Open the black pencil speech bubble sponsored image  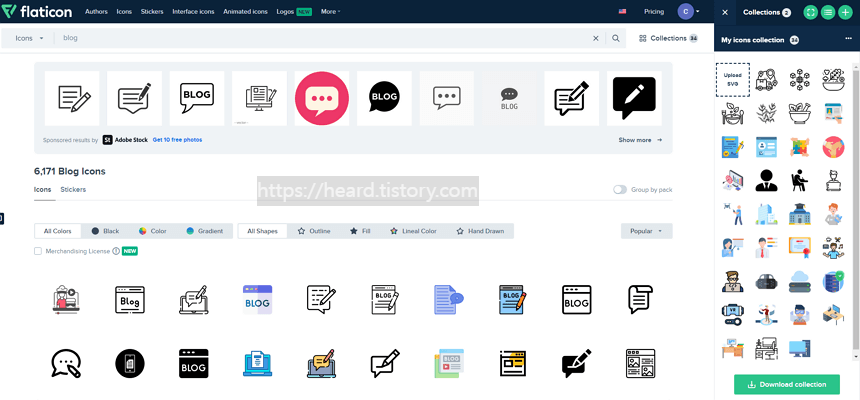[634, 98]
